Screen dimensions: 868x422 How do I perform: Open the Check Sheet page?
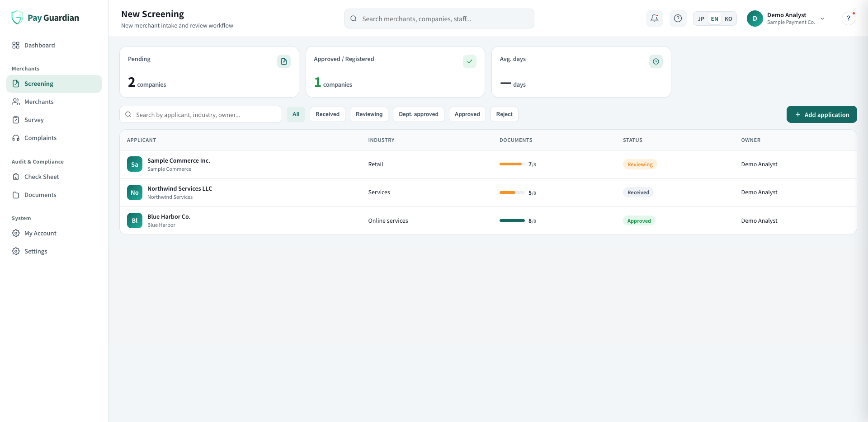54,177
